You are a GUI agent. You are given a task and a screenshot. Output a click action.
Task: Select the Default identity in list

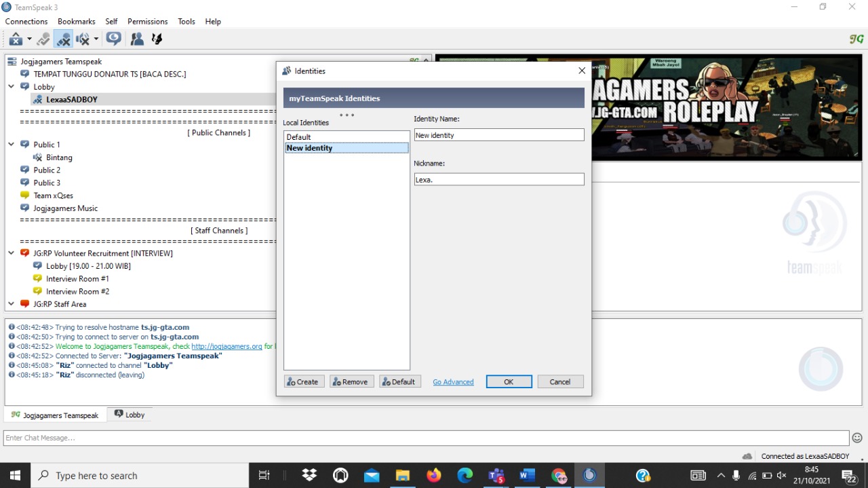[347, 137]
